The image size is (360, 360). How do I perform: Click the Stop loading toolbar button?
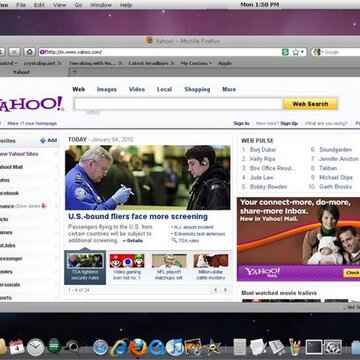pos(14,52)
